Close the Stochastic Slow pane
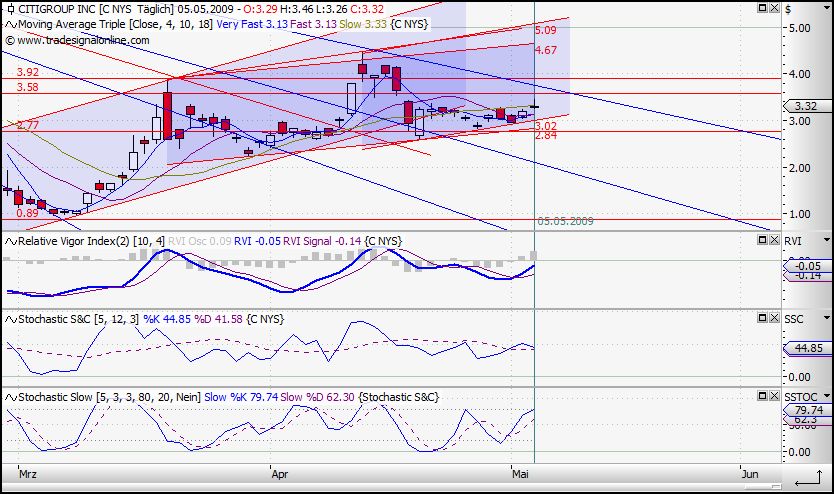The image size is (834, 494). 774,396
